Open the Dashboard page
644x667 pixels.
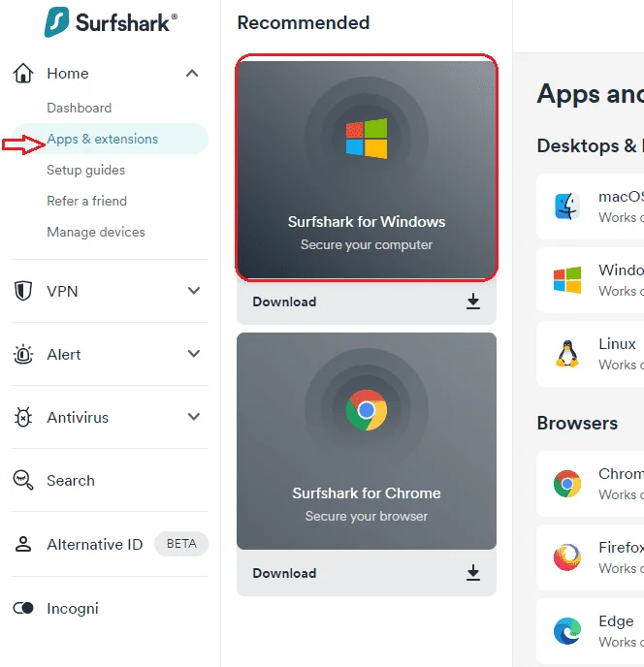click(80, 108)
